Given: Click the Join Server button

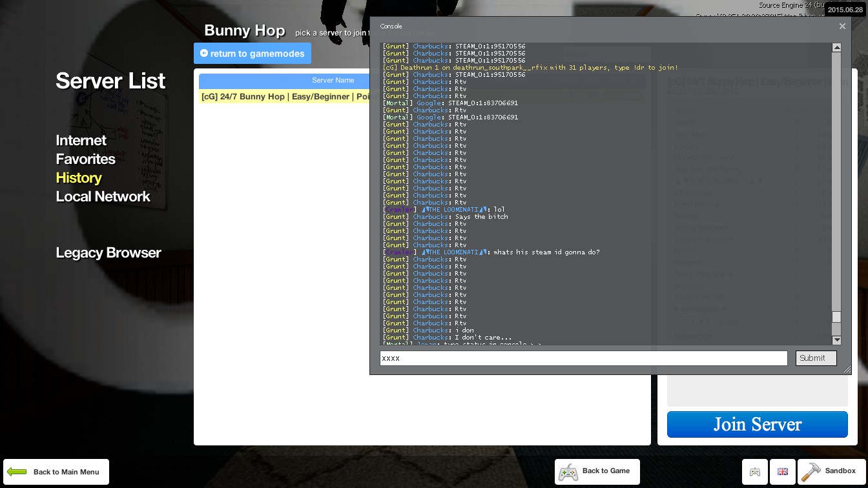Looking at the screenshot, I should (x=757, y=424).
